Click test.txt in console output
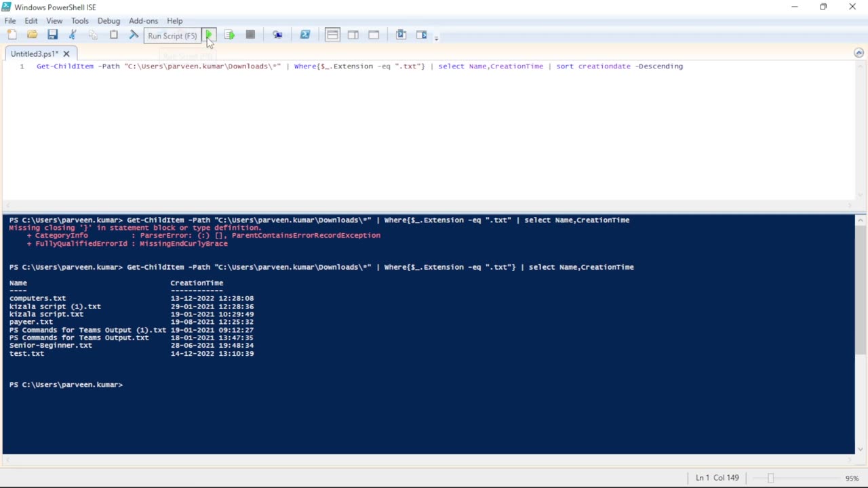 26,353
